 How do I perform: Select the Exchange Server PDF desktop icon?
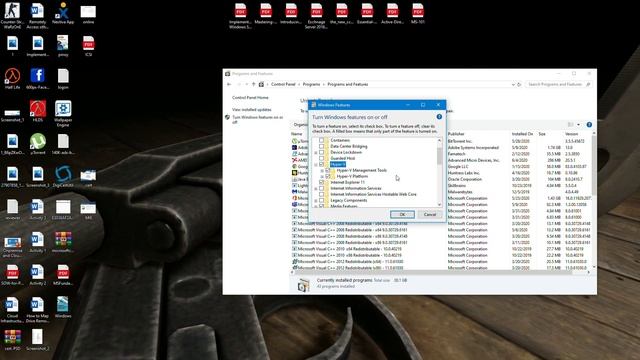click(x=316, y=16)
